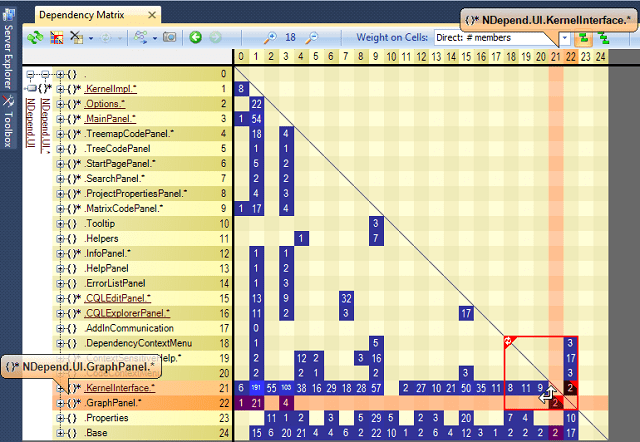640x442 pixels.
Task: Open the Server Explorer side tab
Action: tap(8, 49)
